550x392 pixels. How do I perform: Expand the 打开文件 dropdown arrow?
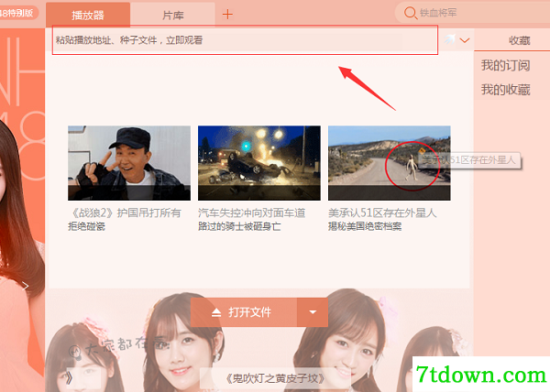[313, 312]
